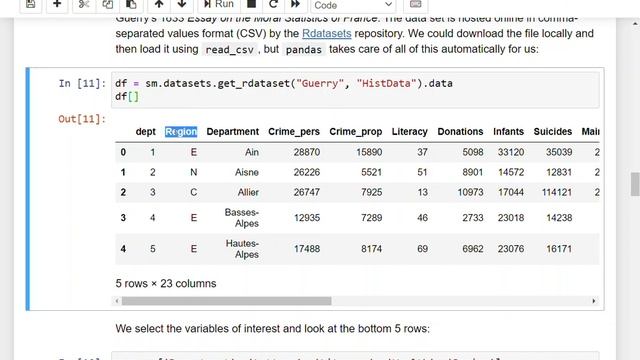Click the table scrollbar left arrow
The image size is (640, 360).
coord(117,301)
